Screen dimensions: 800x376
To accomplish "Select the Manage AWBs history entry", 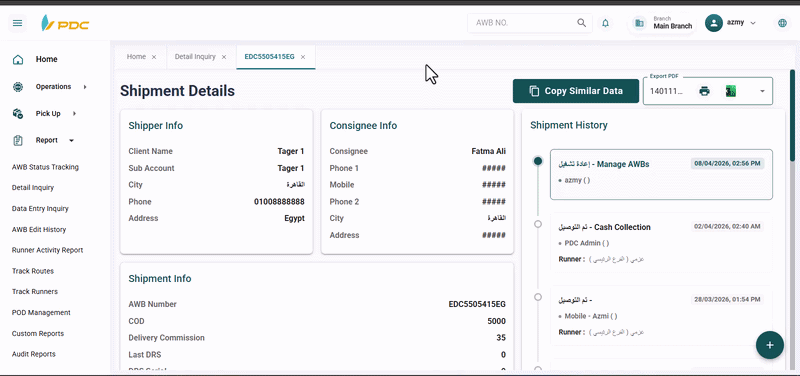I will (x=661, y=174).
